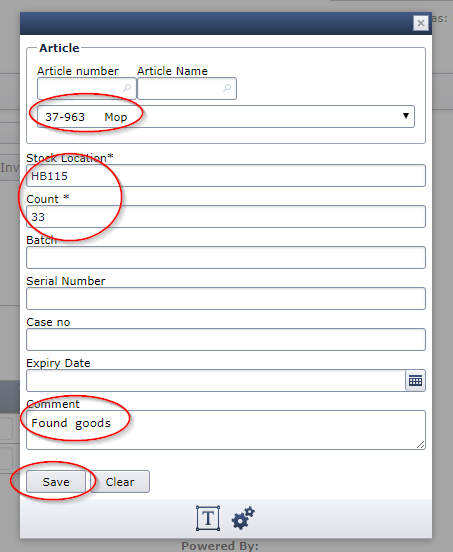Click the Count field containing 33
The image size is (453, 552).
click(x=226, y=217)
